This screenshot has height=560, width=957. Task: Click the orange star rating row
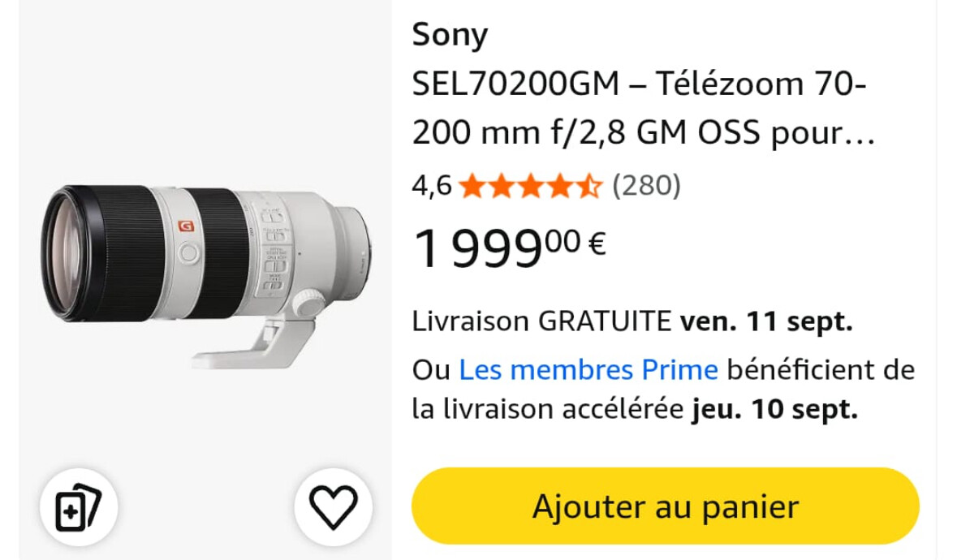tap(530, 185)
